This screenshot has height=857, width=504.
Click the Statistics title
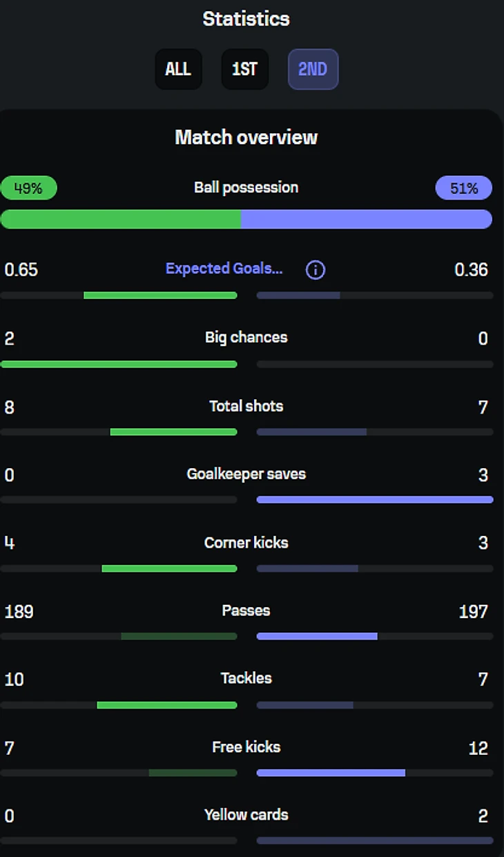246,19
